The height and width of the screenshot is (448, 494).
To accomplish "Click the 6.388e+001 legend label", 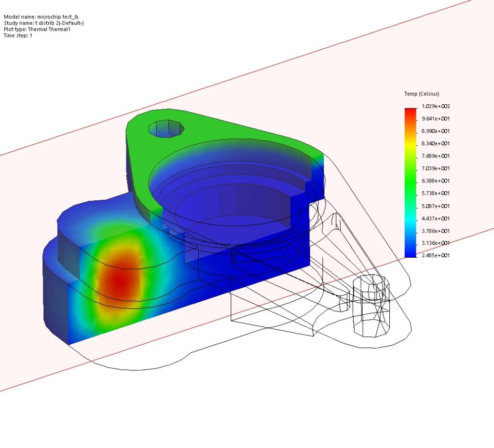I will pyautogui.click(x=436, y=181).
